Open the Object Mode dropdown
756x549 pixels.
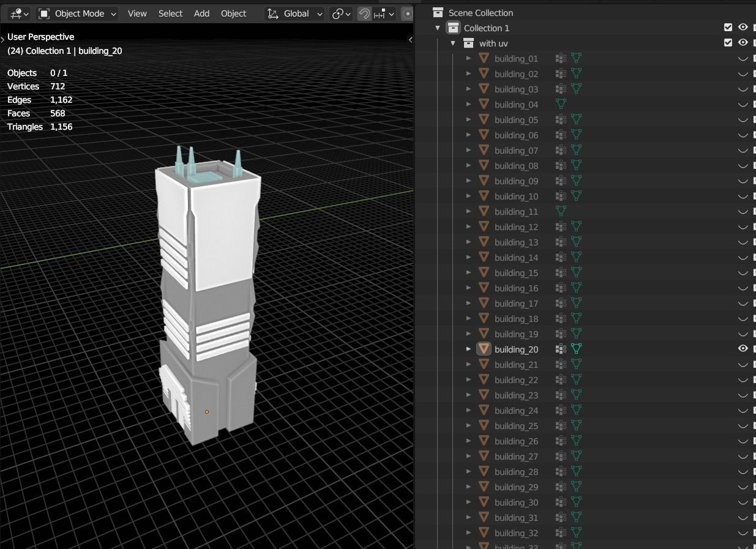[x=77, y=13]
